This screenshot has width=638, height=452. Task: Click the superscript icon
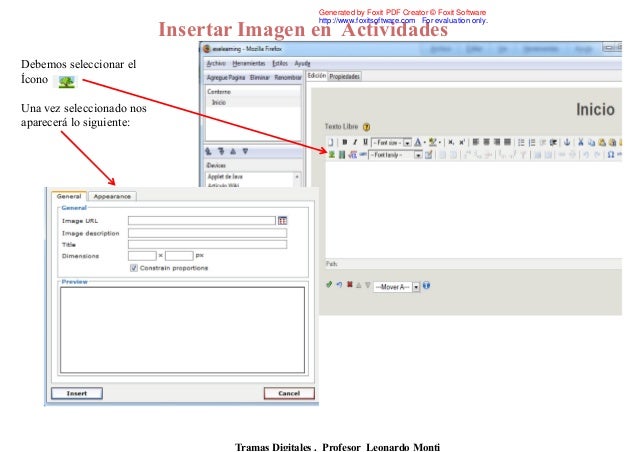(x=462, y=142)
